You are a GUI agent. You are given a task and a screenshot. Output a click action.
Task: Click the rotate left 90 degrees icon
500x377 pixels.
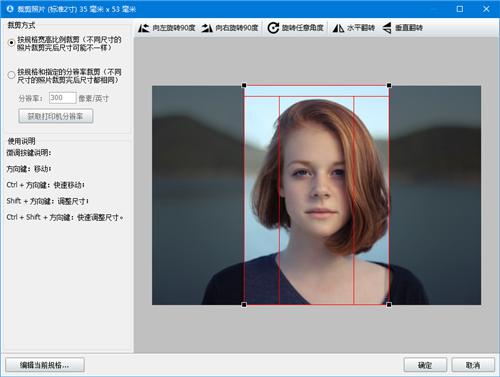point(144,28)
